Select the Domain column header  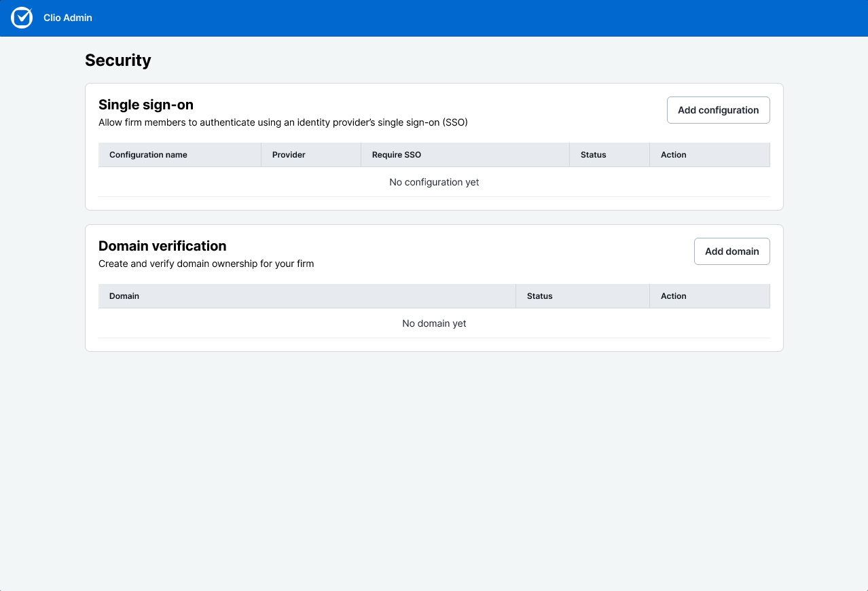(x=307, y=296)
